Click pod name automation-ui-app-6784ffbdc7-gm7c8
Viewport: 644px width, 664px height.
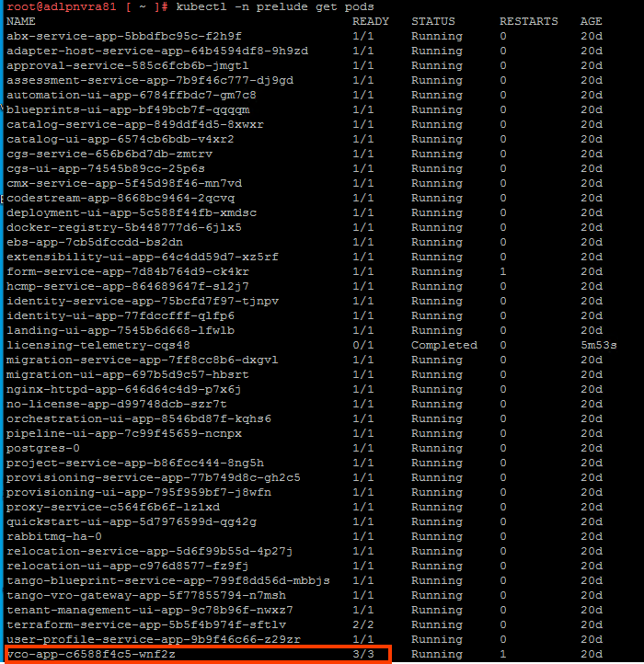coord(132,95)
